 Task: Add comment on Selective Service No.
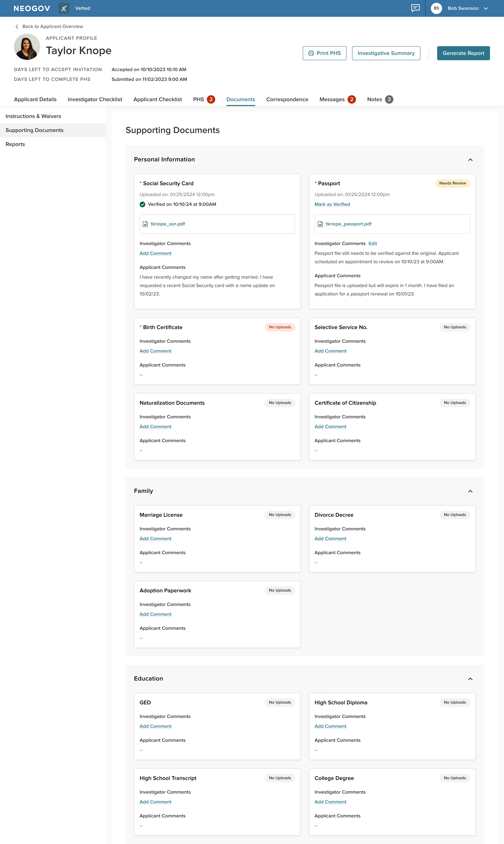pos(330,351)
